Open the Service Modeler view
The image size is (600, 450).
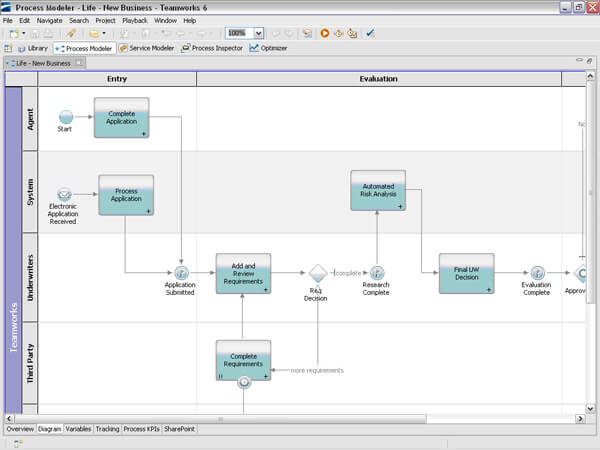pos(147,48)
